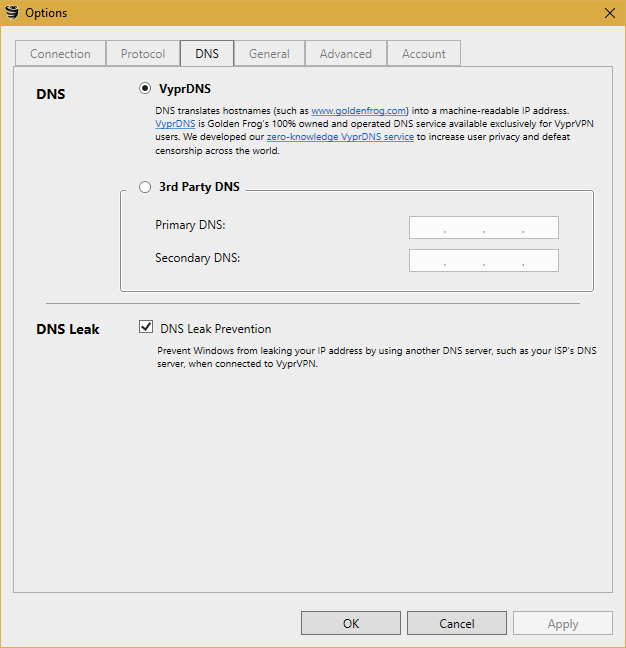Select the DNS tab

[x=207, y=53]
